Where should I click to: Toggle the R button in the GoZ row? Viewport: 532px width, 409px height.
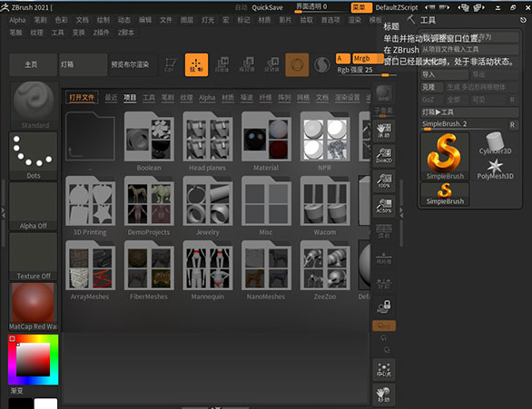[512, 100]
